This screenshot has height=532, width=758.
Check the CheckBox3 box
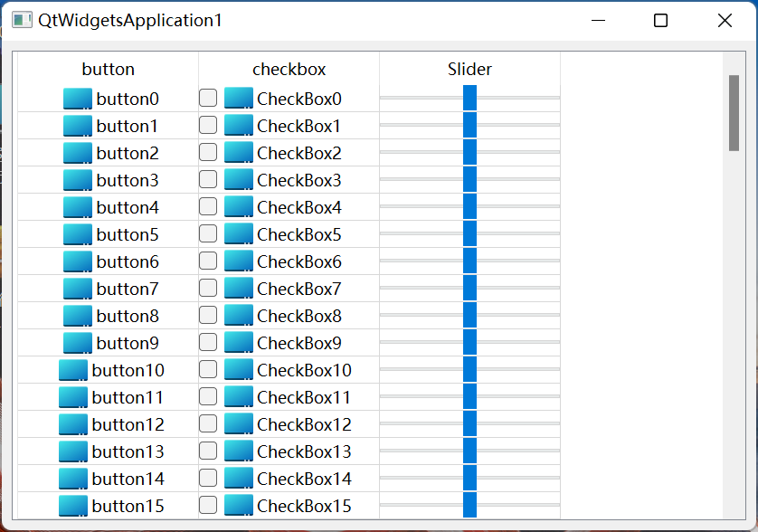coord(208,179)
